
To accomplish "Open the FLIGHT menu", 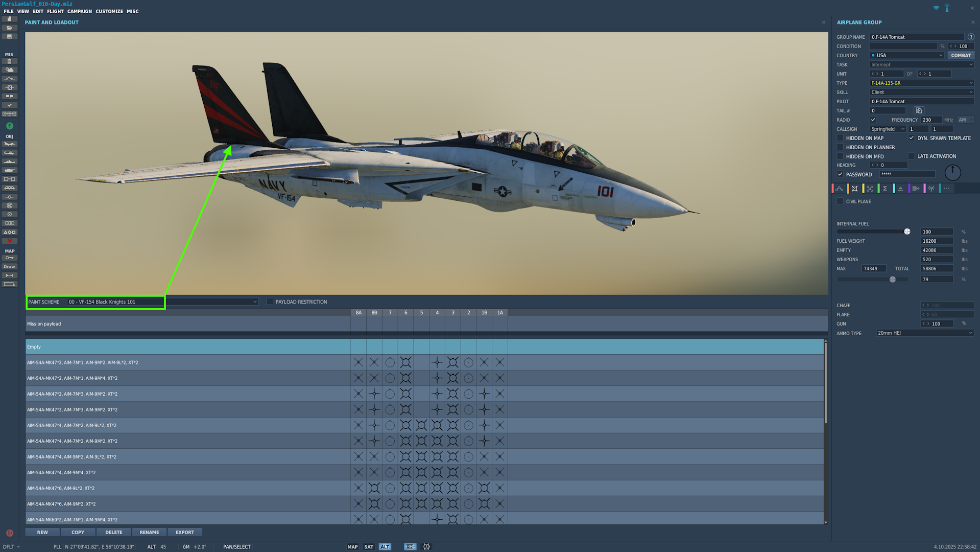I will [x=56, y=11].
